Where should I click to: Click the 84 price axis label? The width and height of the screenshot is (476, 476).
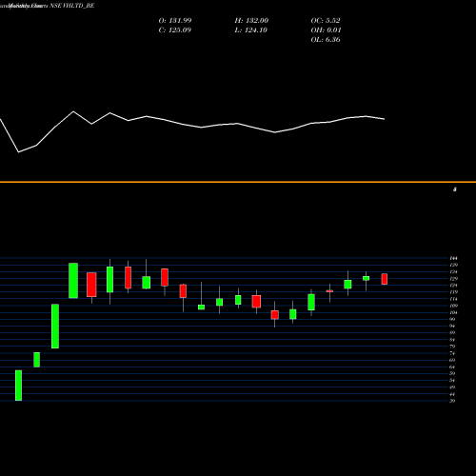[x=452, y=340]
